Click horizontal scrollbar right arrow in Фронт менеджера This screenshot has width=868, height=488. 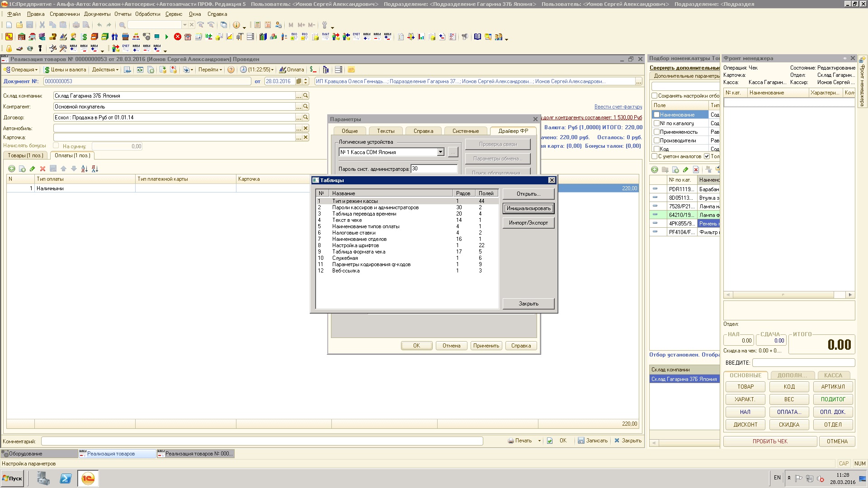point(850,295)
